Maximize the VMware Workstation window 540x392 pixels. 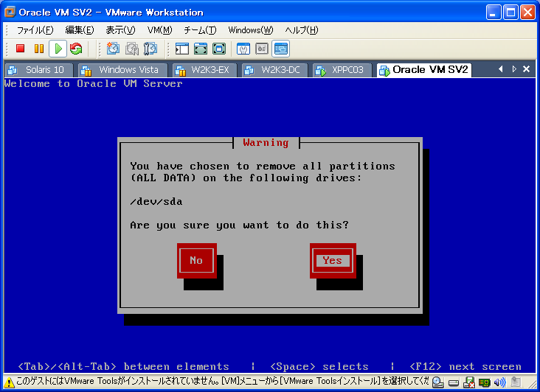[x=510, y=13]
